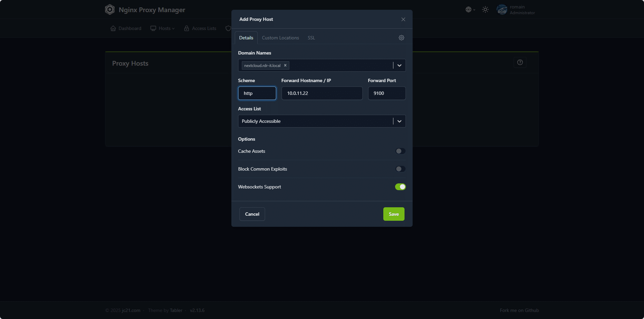
Task: Expand the Domain Names dropdown arrow
Action: tap(399, 65)
